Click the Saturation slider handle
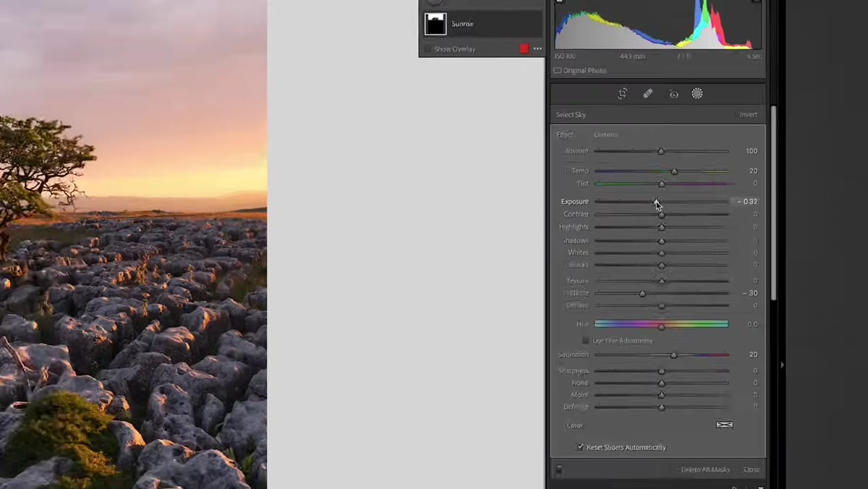 (x=674, y=355)
